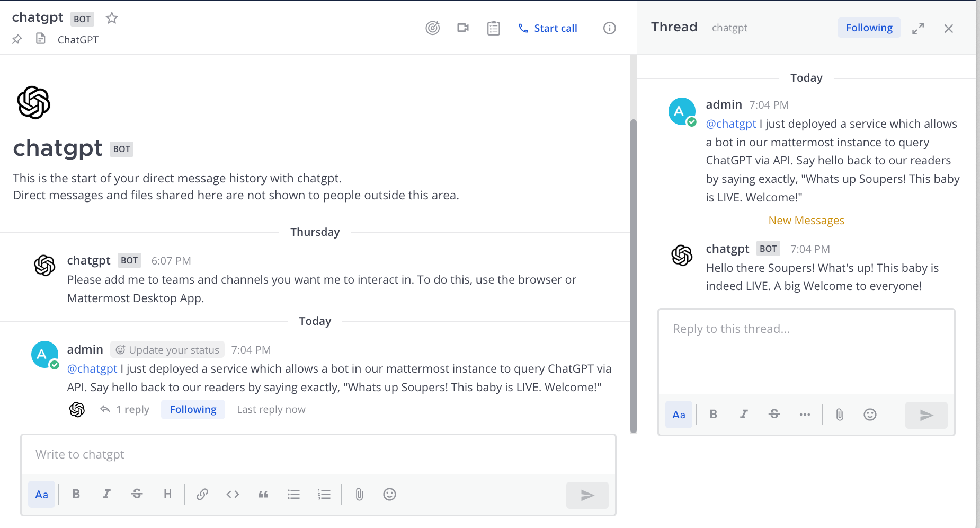Click admin username in the main channel
The image size is (980, 528).
coord(85,349)
